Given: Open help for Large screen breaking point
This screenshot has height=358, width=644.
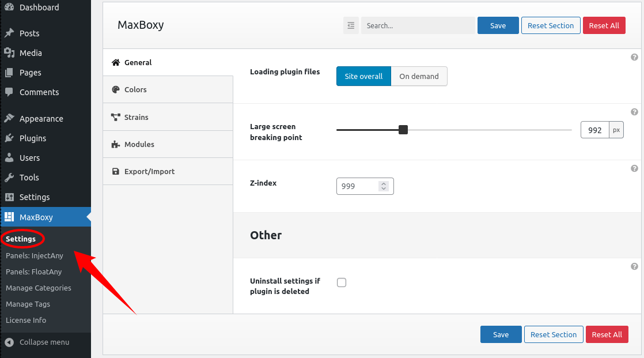Looking at the screenshot, I should 634,112.
